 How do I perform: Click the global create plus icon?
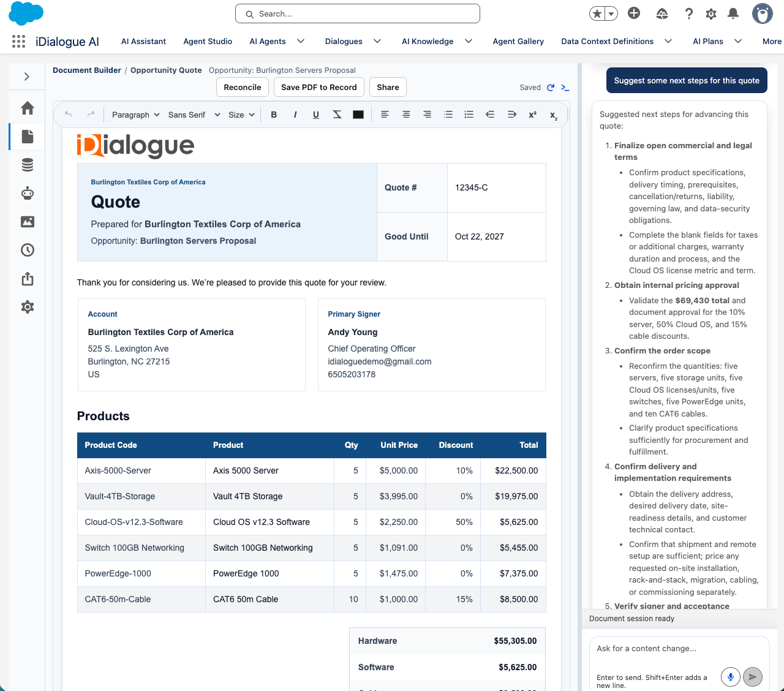634,13
